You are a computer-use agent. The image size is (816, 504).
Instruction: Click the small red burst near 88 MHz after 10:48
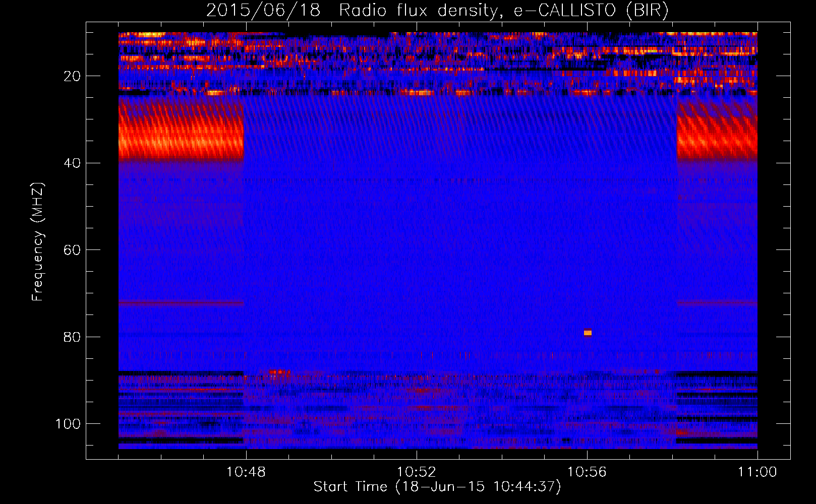coord(279,372)
